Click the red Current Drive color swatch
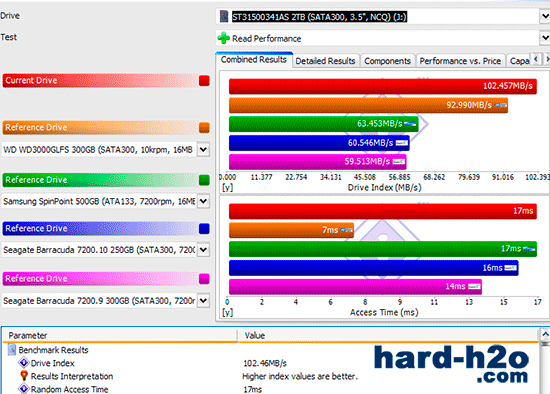Screen dimensions: 550x394 pos(204,81)
